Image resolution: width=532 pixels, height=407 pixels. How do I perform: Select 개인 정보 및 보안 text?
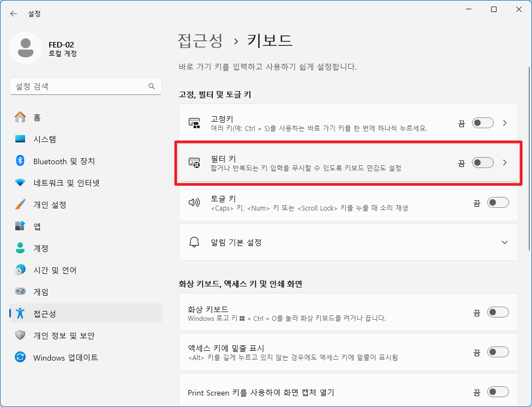coord(64,336)
